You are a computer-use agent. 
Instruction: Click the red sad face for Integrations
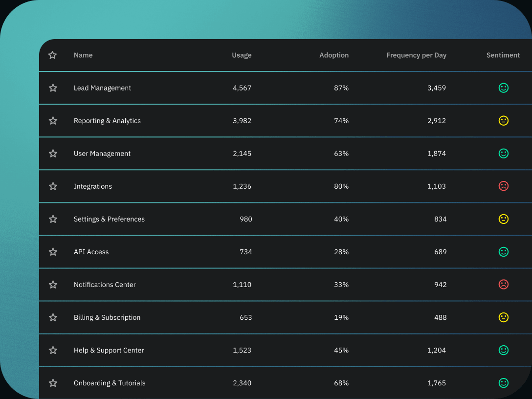click(x=504, y=186)
